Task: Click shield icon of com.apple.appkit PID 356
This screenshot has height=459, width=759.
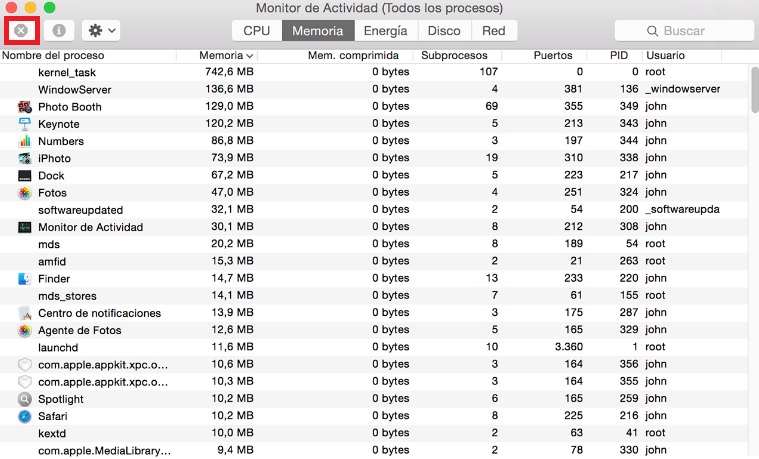Action: coord(25,365)
